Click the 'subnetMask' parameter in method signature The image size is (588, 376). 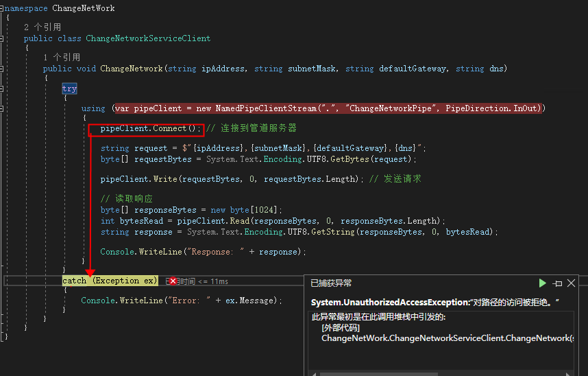311,69
